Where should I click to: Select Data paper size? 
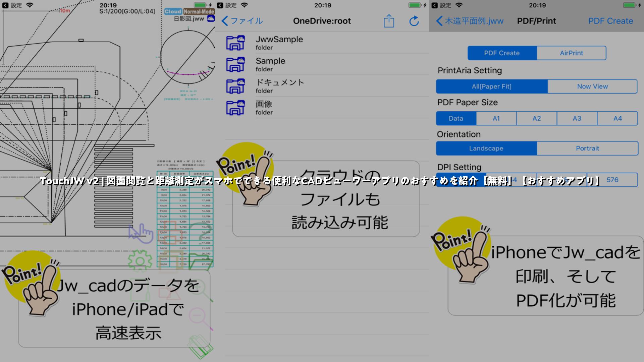pyautogui.click(x=456, y=118)
